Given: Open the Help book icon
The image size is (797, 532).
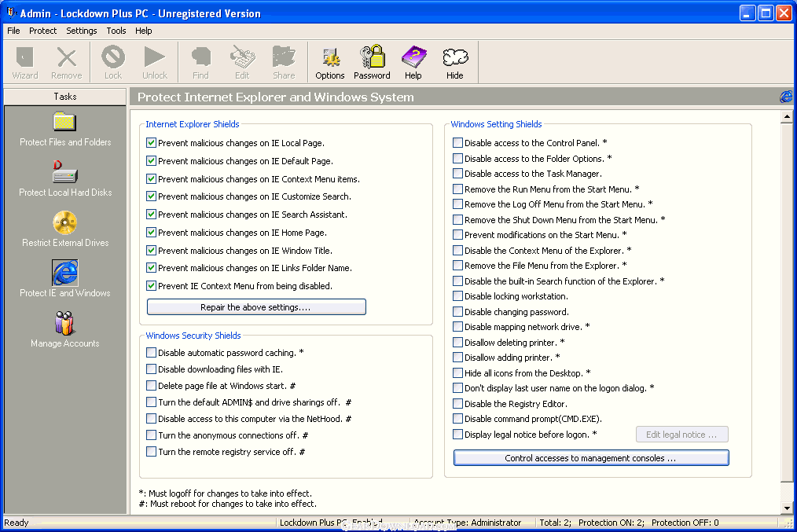Looking at the screenshot, I should pos(413,63).
